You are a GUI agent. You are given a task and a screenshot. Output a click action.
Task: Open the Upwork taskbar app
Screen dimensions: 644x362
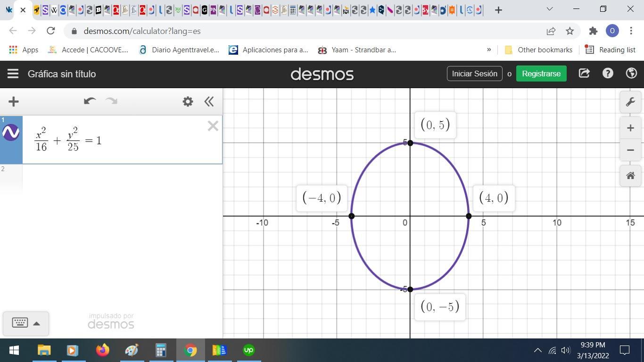coord(248,350)
